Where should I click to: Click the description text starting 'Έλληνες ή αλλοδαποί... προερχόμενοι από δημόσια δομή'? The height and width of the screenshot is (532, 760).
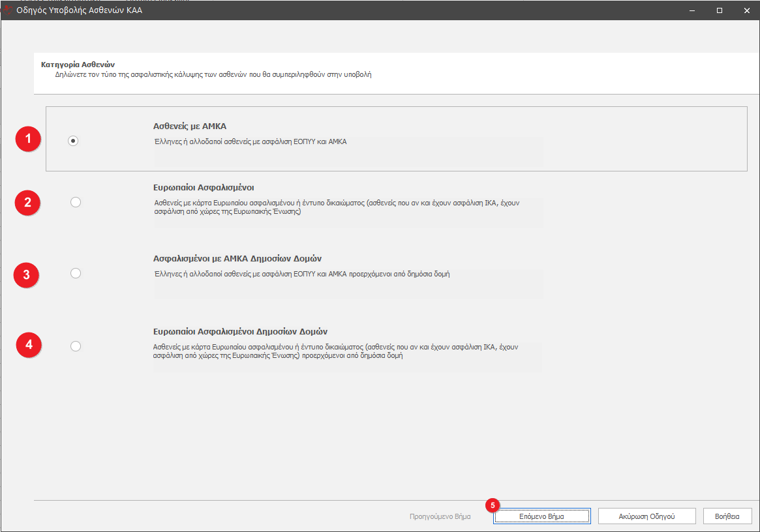301,274
